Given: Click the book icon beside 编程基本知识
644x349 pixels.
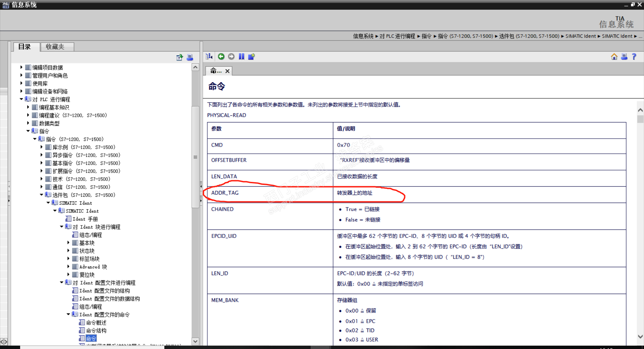Looking at the screenshot, I should [x=35, y=107].
